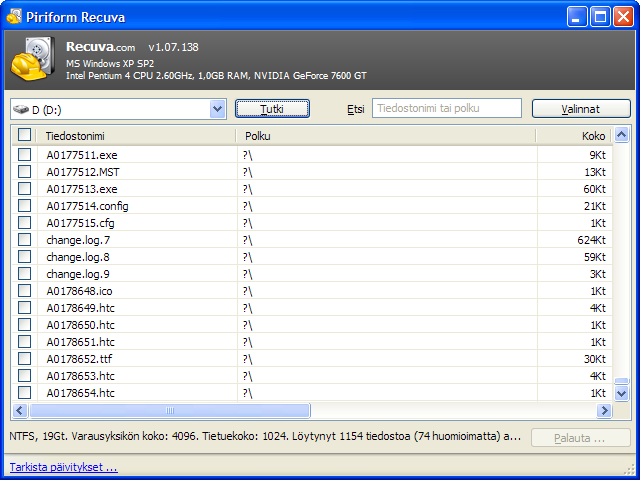Check the box for A0177512.MST
Screen dimensions: 640x480
(x=24, y=172)
